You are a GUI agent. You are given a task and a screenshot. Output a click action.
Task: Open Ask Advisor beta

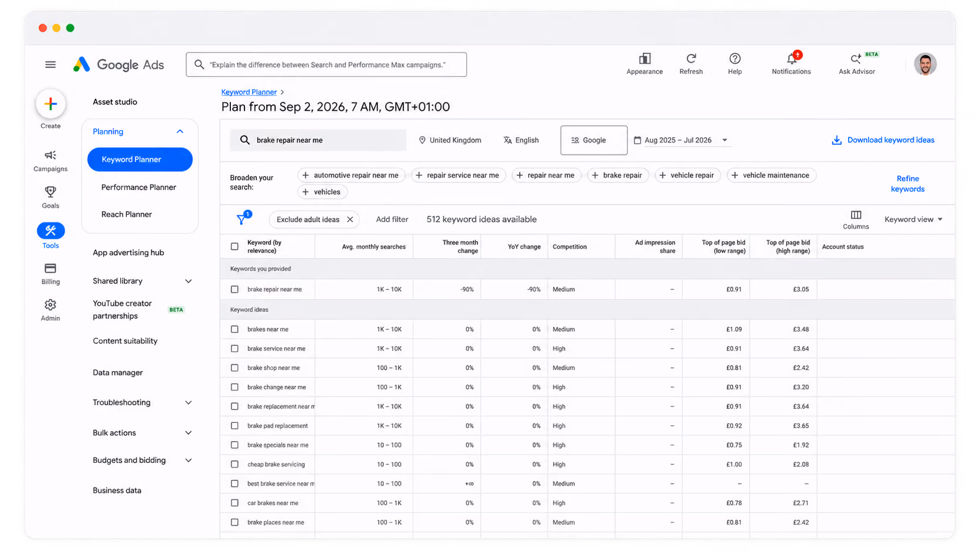coord(857,63)
